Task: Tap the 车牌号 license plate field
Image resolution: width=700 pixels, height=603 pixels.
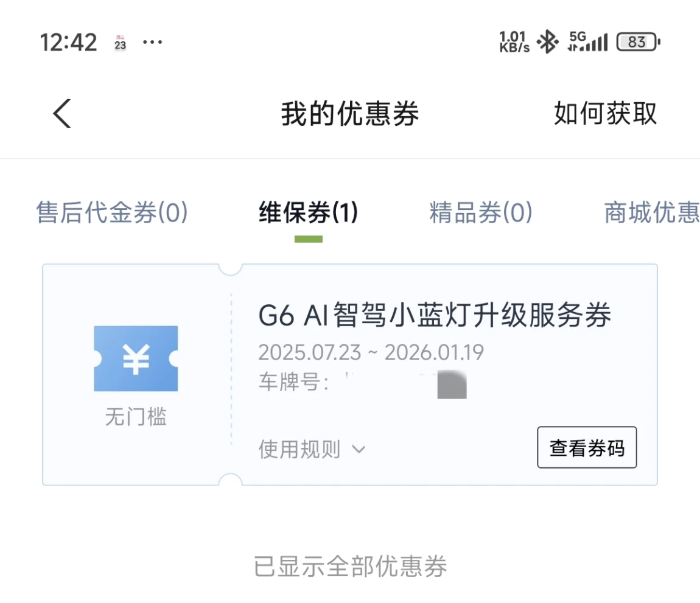Action: tap(363, 383)
